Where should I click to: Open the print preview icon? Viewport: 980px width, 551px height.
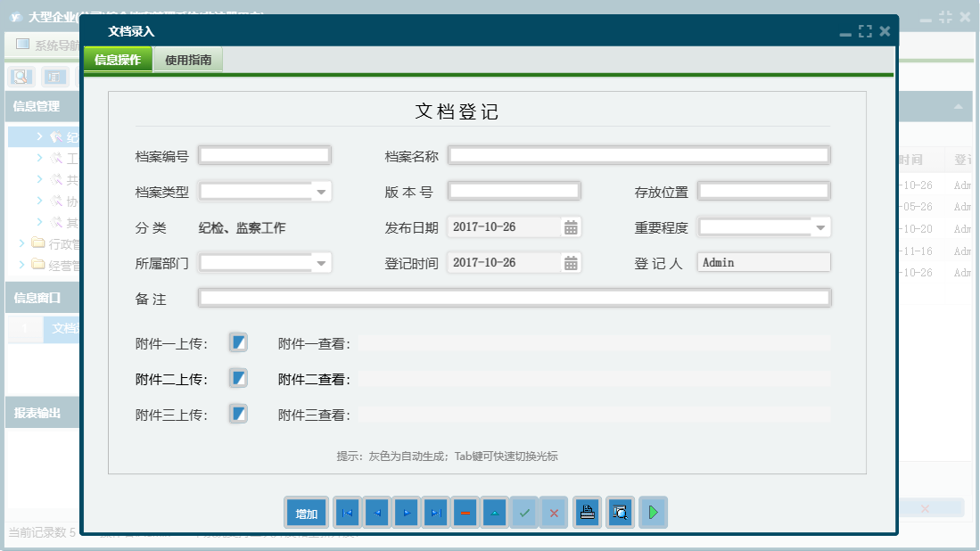pyautogui.click(x=620, y=512)
